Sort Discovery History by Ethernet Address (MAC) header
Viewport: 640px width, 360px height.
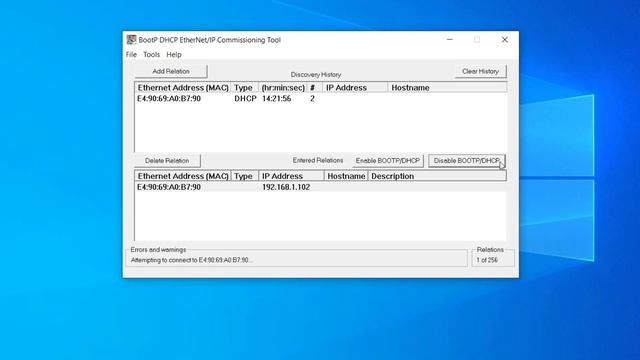click(x=183, y=88)
